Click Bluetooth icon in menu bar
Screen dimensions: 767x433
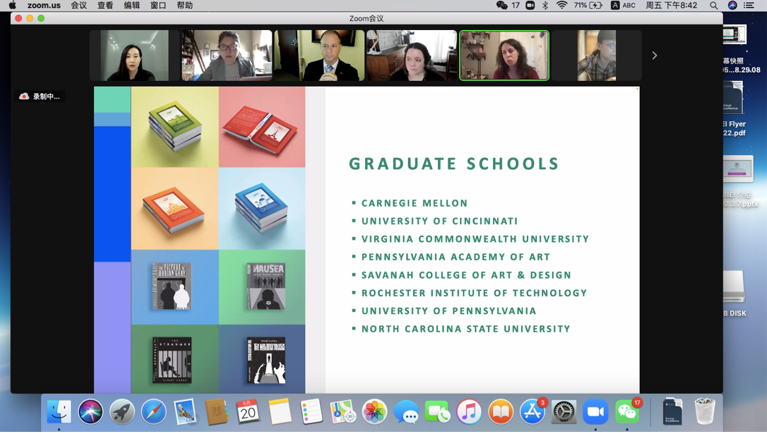[545, 5]
